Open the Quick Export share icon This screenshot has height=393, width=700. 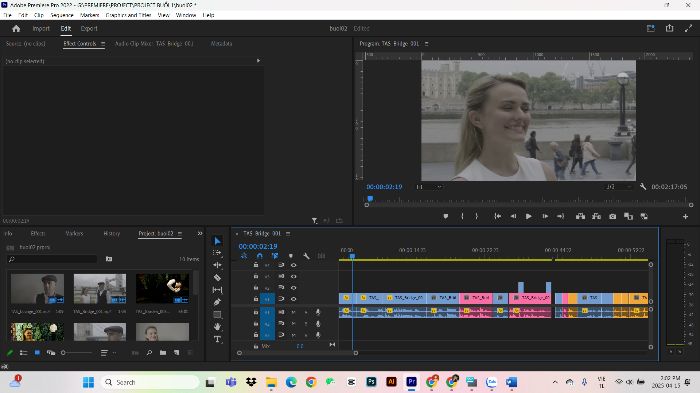coord(669,28)
